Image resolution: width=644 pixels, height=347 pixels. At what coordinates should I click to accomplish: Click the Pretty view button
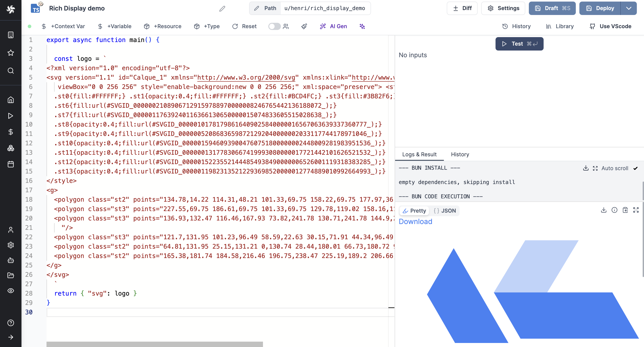[414, 211]
